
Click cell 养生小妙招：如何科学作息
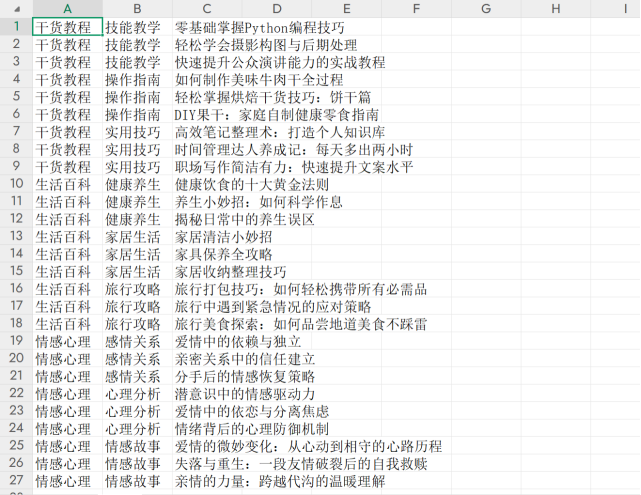pyautogui.click(x=259, y=202)
